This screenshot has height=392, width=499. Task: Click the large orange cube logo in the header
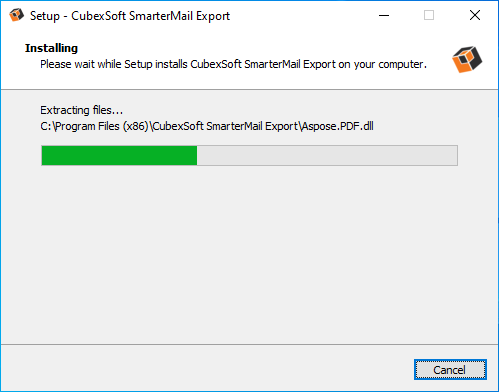467,59
